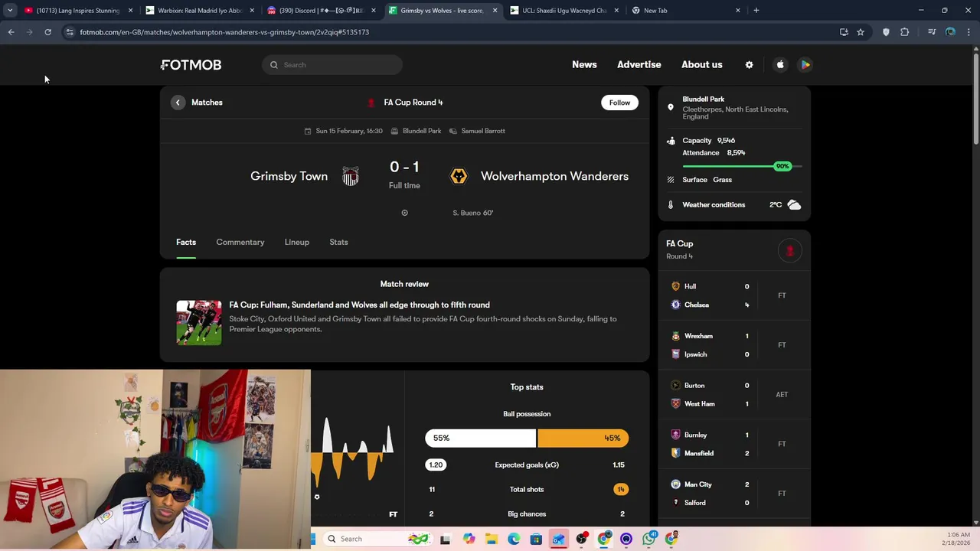
Task: Open the Chrome three-dot menu
Action: click(x=969, y=32)
